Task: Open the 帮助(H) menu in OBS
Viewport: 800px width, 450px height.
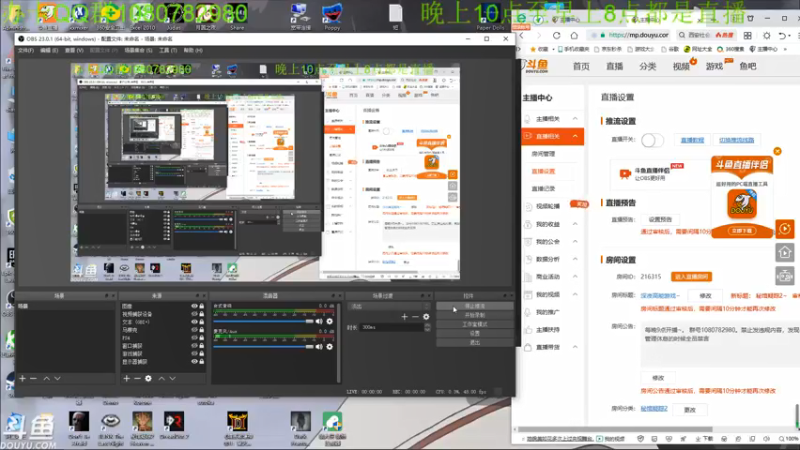Action: [193, 51]
